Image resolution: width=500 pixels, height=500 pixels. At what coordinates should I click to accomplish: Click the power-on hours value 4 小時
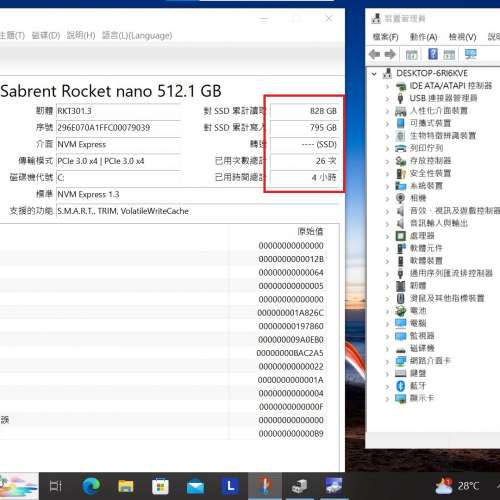pos(304,177)
